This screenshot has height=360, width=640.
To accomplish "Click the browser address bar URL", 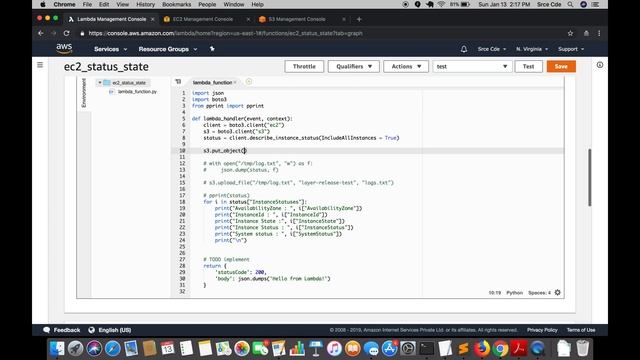I will [225, 33].
